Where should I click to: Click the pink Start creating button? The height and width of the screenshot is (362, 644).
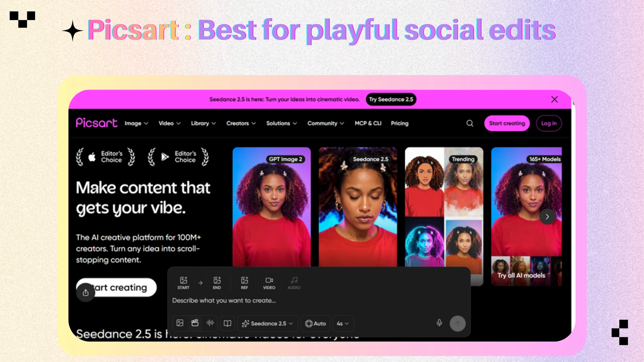tap(507, 123)
